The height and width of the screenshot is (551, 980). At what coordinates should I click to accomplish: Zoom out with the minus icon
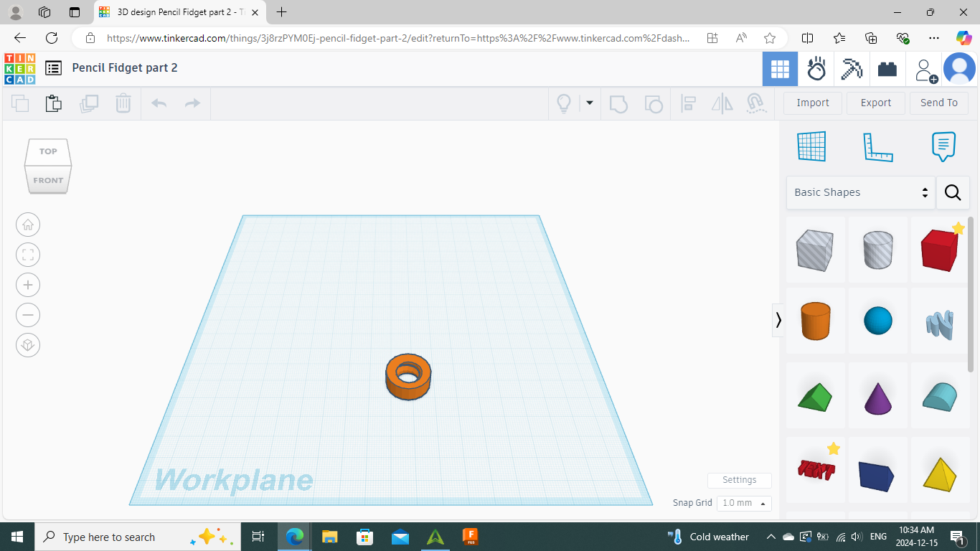click(x=28, y=315)
